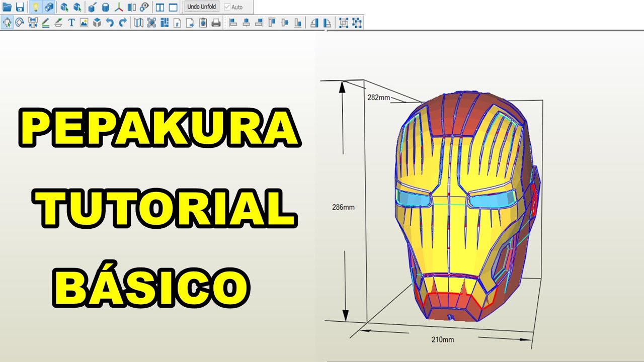Click the insert image icon
Screen dimensions: 644x362
click(x=84, y=22)
